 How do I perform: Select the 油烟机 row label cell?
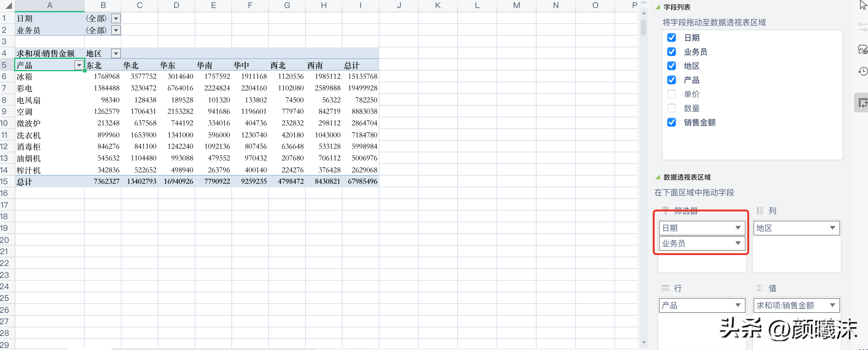point(49,158)
